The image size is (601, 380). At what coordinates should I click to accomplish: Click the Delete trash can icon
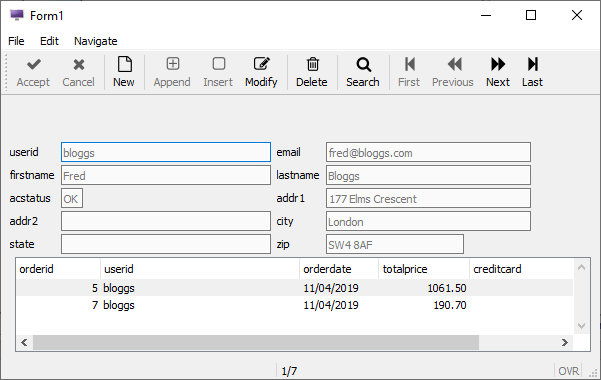tap(312, 64)
